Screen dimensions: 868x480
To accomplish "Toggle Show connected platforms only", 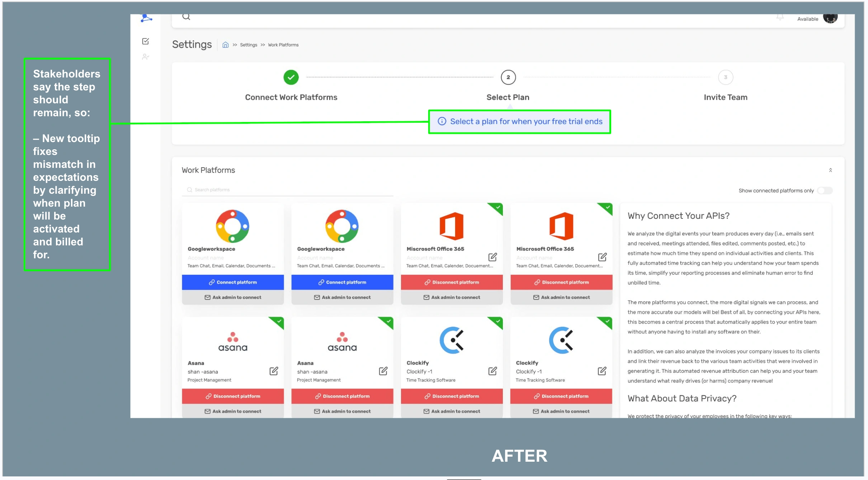I will [824, 190].
